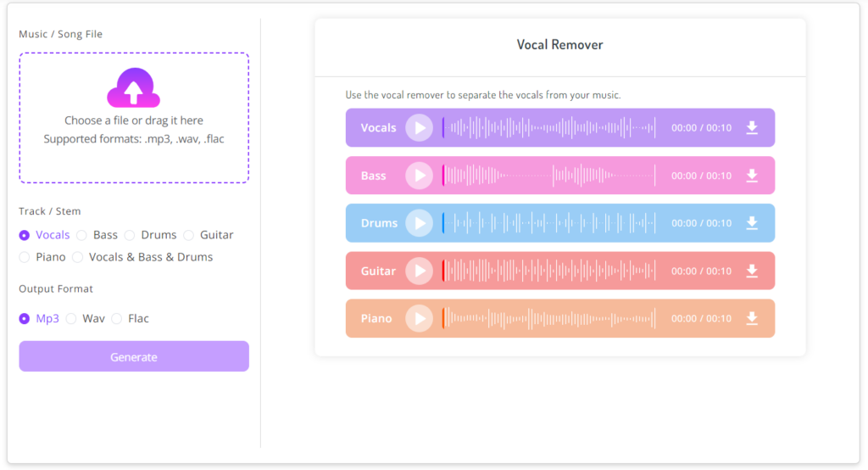Download the Piano stem

pos(751,319)
